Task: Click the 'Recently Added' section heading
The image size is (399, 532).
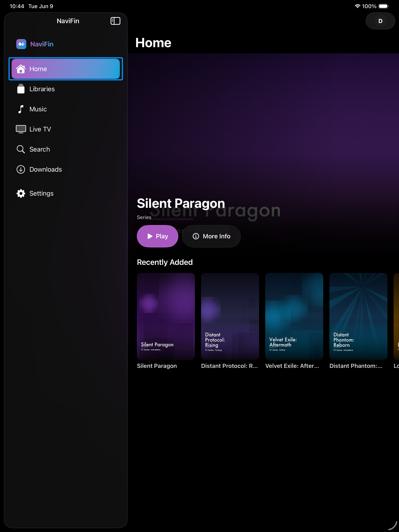Action: pos(165,262)
